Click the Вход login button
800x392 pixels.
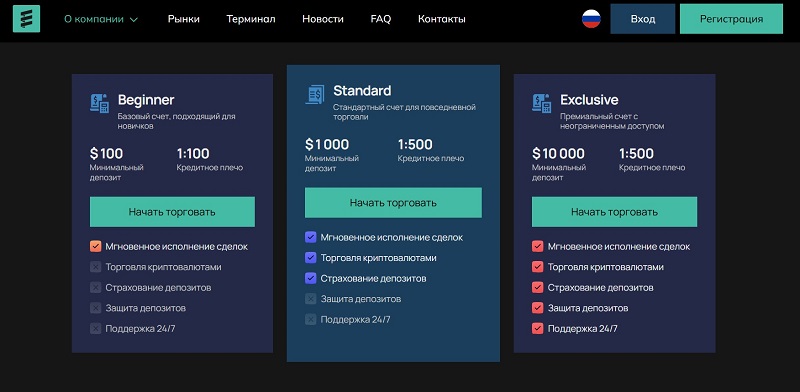click(x=643, y=19)
